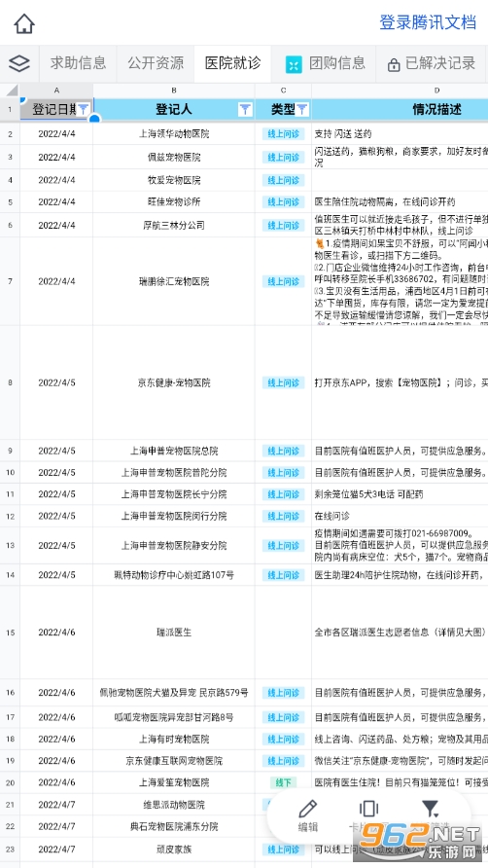The height and width of the screenshot is (868, 488).
Task: Tap cell 上海申普宠物医院普陀分院
Action: [174, 473]
